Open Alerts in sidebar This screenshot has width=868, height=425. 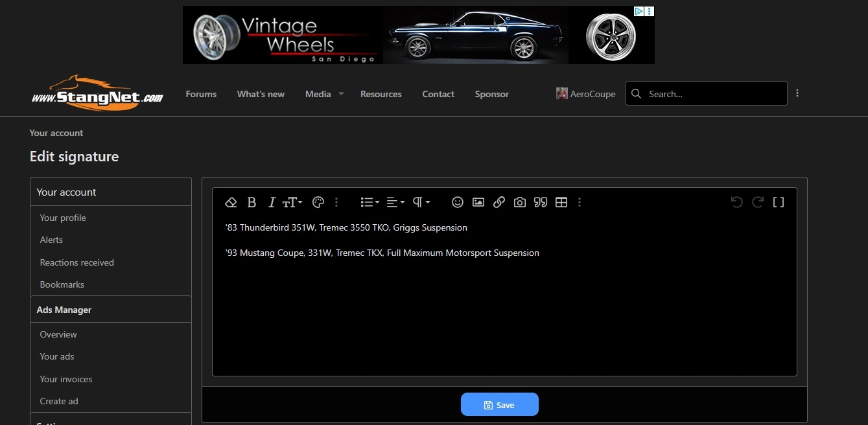tap(51, 240)
